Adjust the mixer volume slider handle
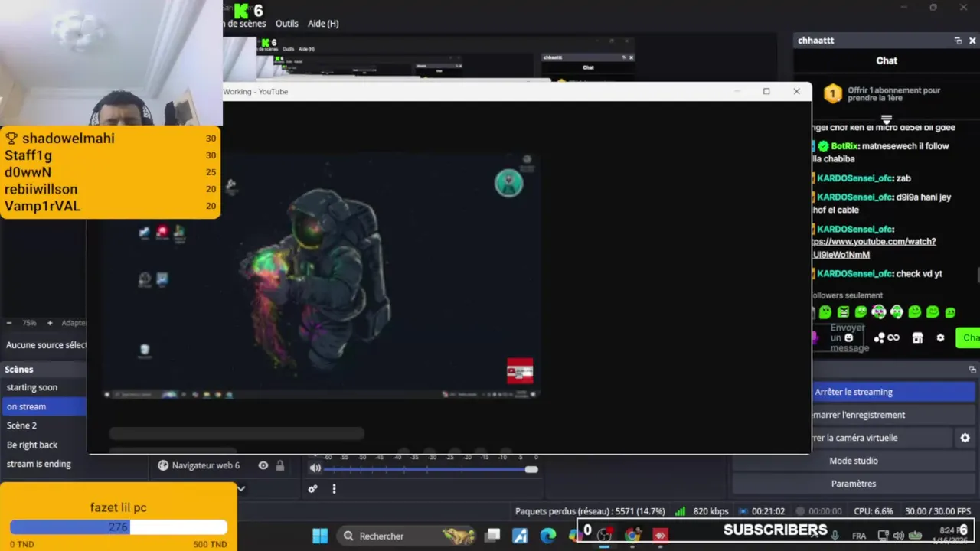This screenshot has height=551, width=980. point(531,469)
